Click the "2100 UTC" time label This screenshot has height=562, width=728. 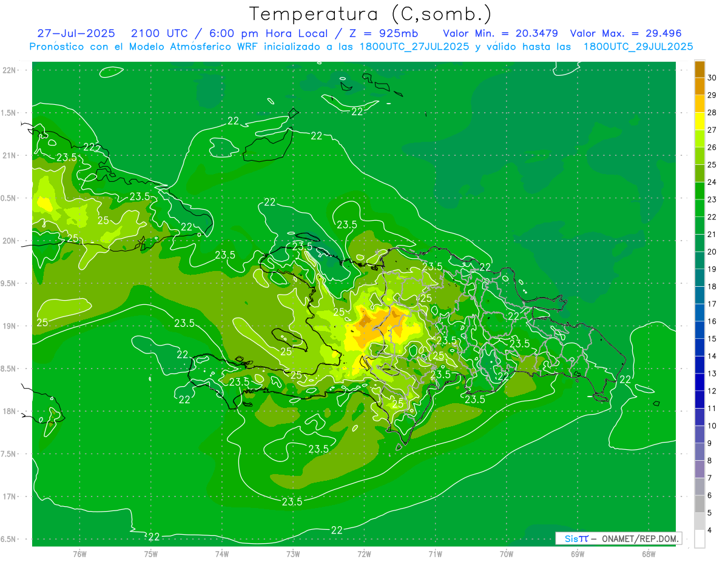coord(158,33)
